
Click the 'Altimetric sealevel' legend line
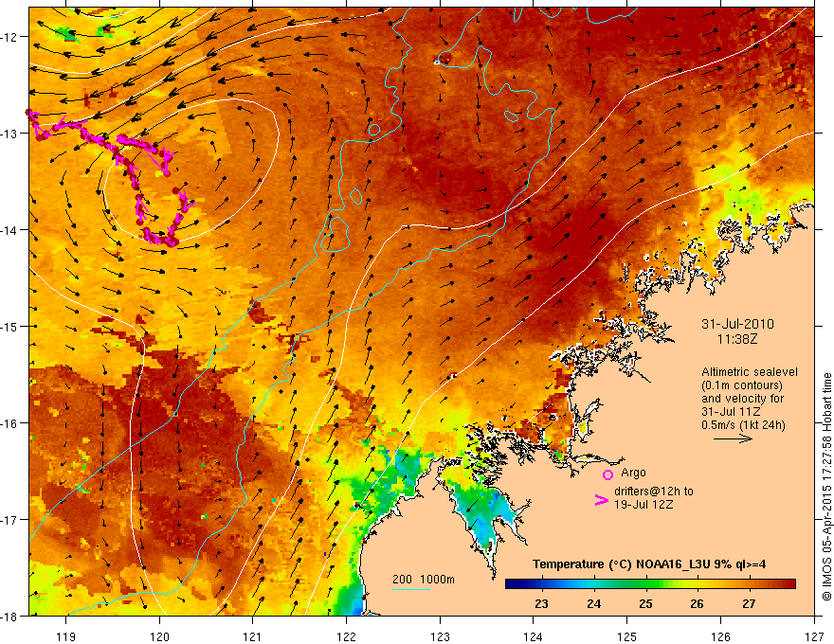750,372
